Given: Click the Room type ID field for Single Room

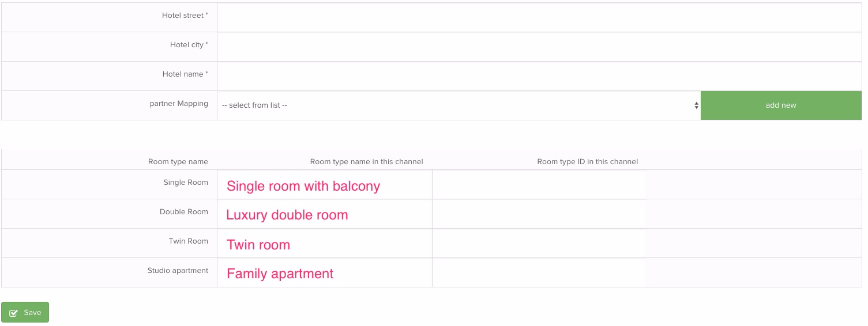Looking at the screenshot, I should click(539, 185).
